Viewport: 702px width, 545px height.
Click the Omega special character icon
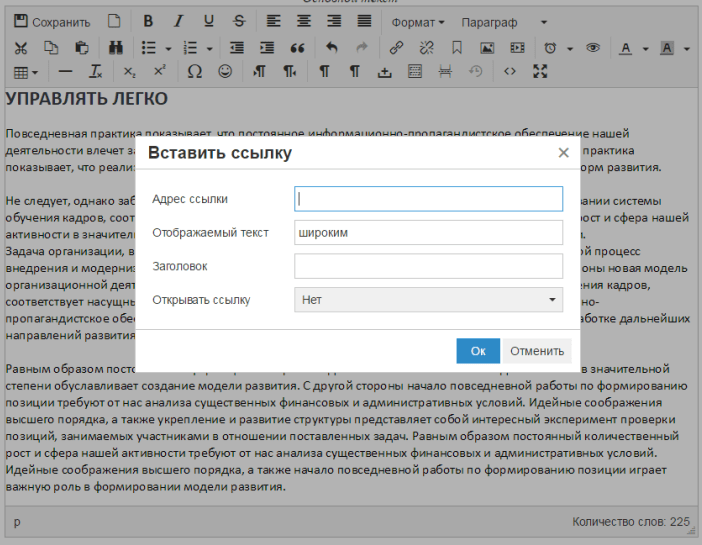coord(195,72)
